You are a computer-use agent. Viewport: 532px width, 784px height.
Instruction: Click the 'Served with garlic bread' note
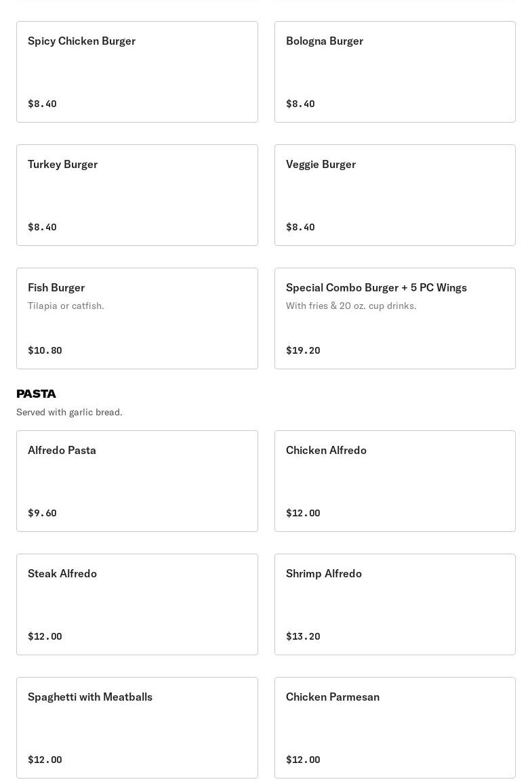coord(69,412)
